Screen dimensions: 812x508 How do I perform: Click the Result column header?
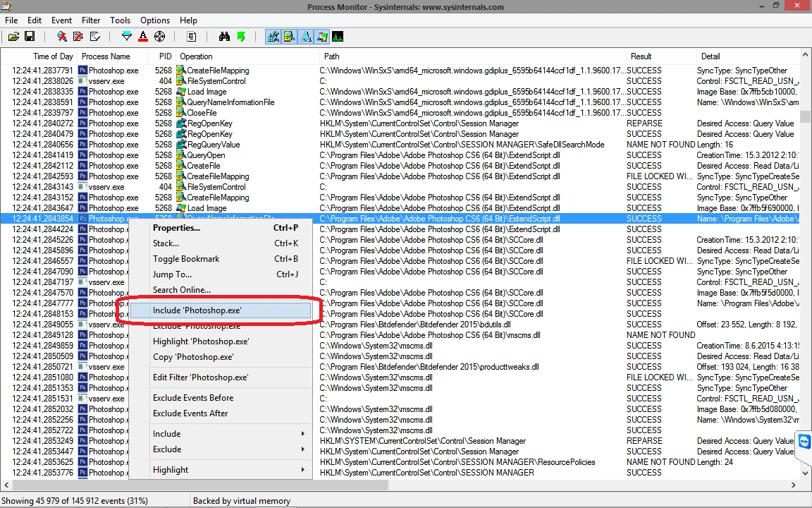click(x=660, y=56)
